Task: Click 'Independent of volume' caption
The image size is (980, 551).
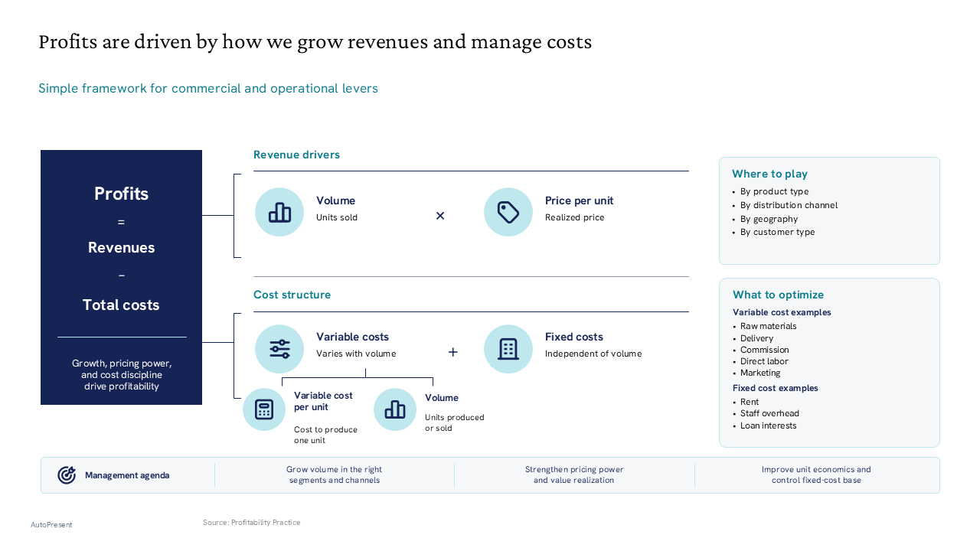Action: (x=593, y=354)
